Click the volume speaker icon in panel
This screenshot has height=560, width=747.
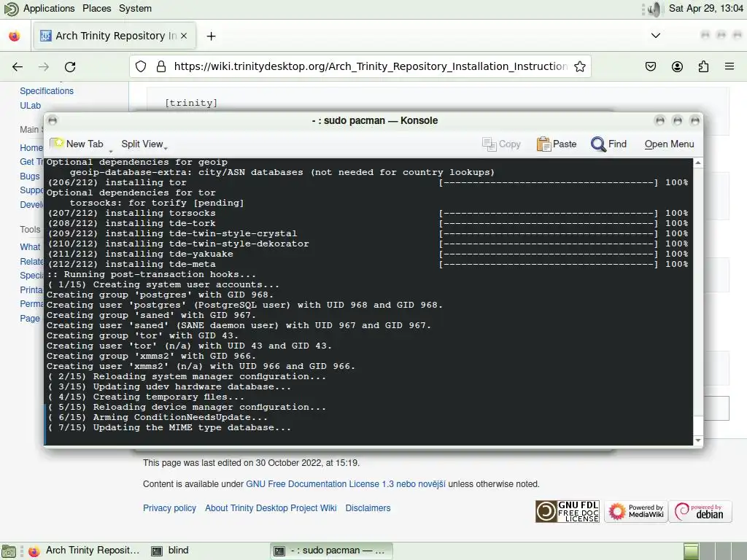(654, 9)
